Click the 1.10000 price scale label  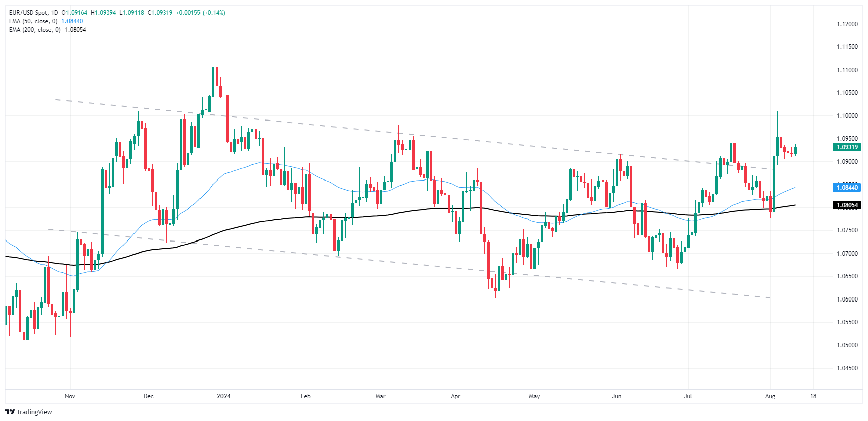tap(847, 116)
